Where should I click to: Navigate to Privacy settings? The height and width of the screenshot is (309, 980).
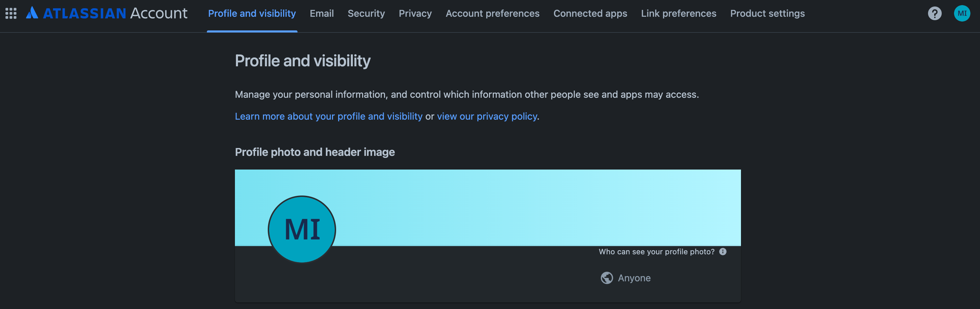click(x=415, y=13)
